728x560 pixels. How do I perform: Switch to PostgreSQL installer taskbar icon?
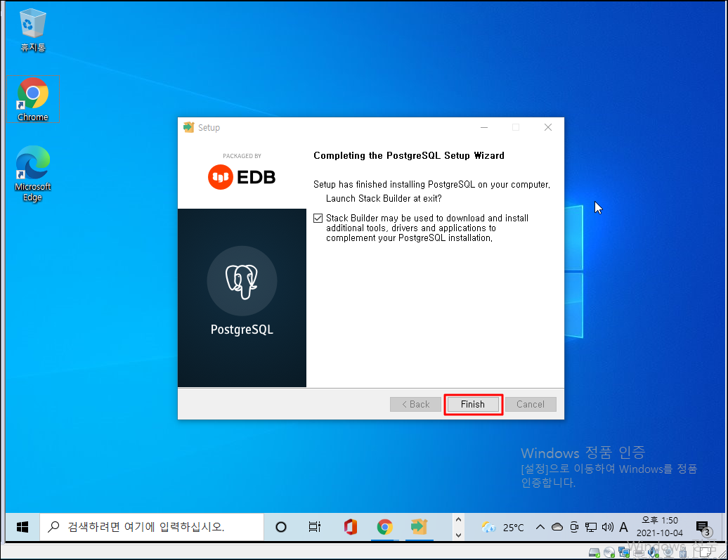[420, 526]
